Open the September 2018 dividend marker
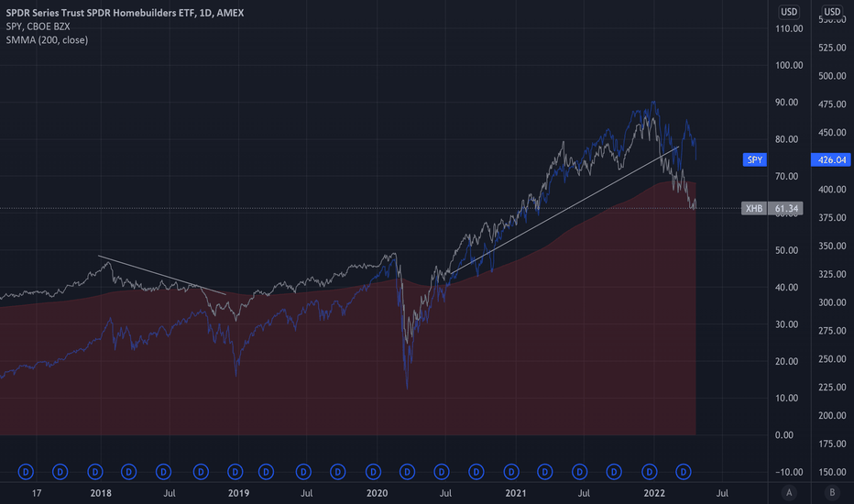 coord(201,471)
